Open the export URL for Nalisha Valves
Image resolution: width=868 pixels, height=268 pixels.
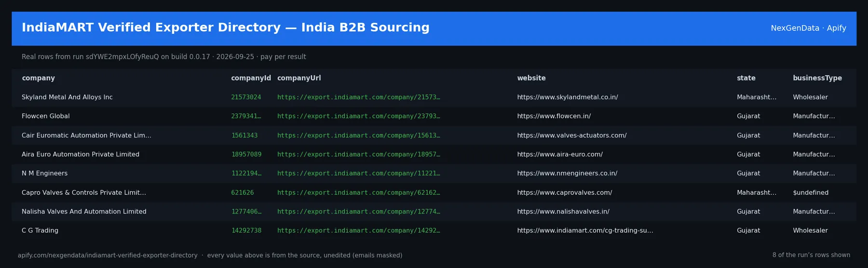coord(359,212)
